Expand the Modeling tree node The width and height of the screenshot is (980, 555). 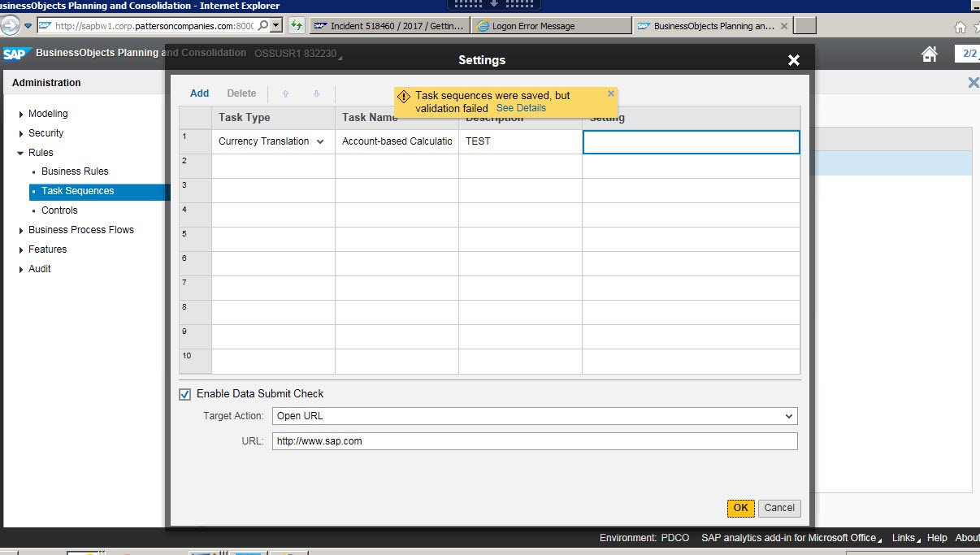pos(21,114)
